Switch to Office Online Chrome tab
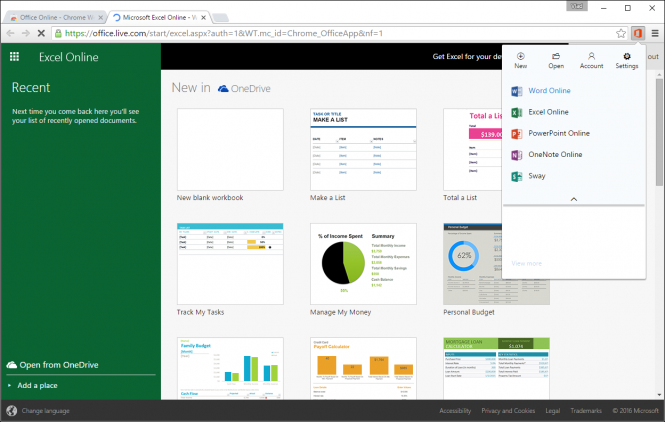Viewport: 665px width, 422px height. 55,17
